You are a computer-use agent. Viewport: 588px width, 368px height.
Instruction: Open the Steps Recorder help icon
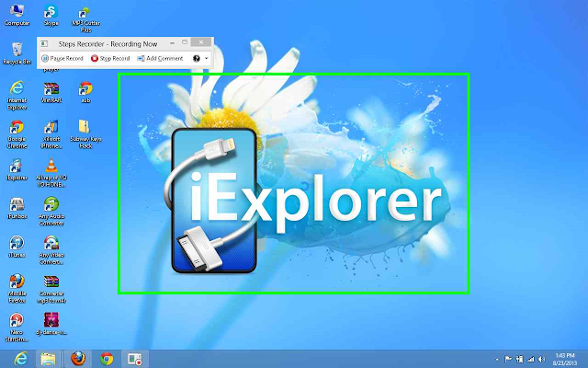[197, 58]
